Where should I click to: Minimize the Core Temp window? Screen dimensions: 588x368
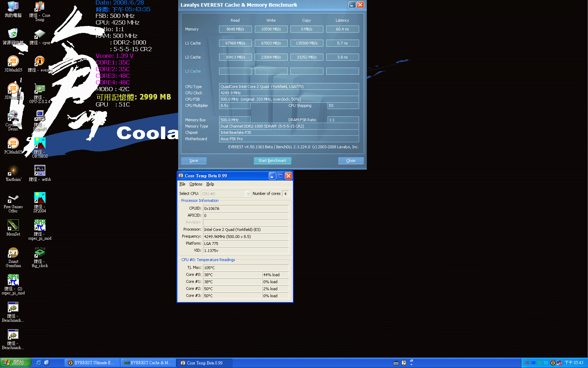pyautogui.click(x=272, y=176)
